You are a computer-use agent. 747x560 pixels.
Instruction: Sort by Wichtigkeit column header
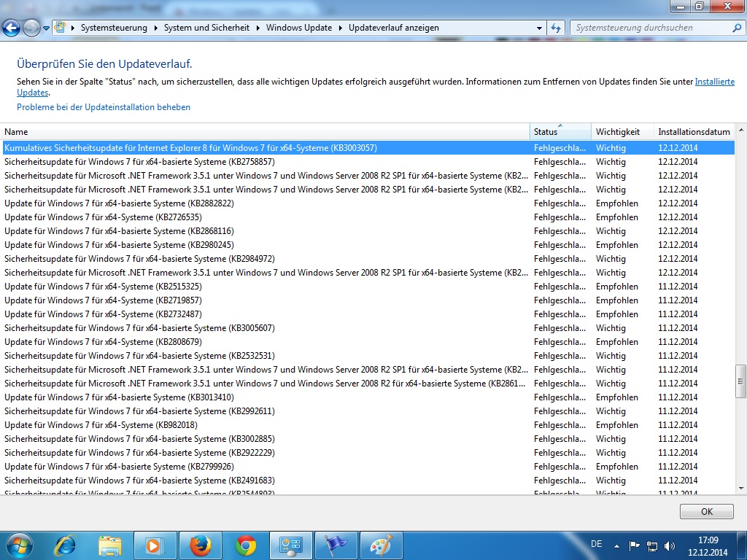pos(622,132)
